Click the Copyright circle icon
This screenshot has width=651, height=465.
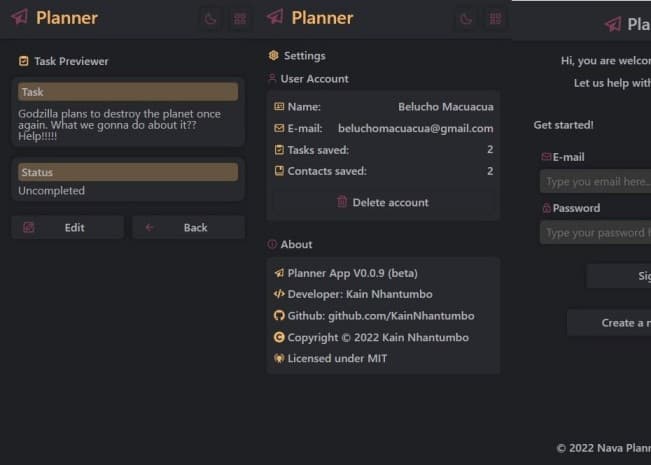tap(279, 337)
